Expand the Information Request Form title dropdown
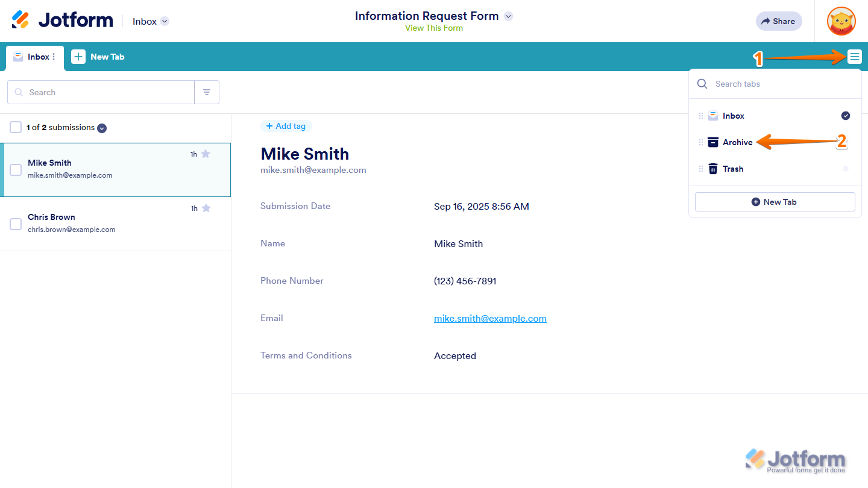 pyautogui.click(x=508, y=16)
